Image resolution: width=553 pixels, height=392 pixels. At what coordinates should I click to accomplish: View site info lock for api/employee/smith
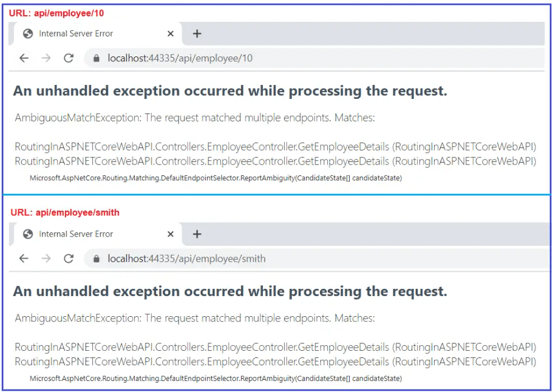pos(96,259)
